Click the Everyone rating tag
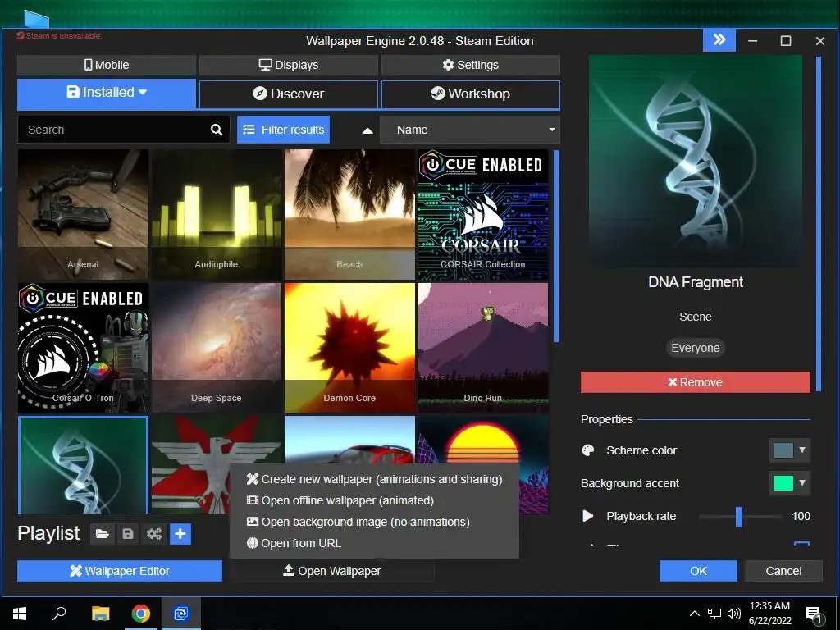Viewport: 840px width, 630px height. (696, 348)
